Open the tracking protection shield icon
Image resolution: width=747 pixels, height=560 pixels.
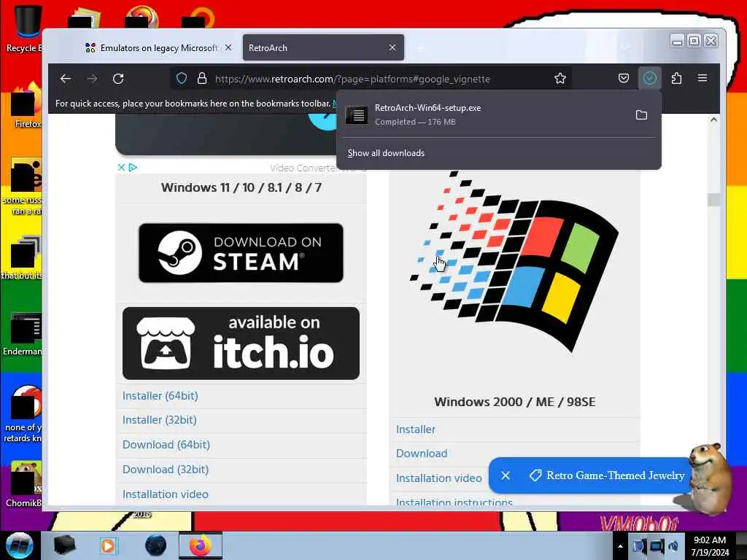182,79
